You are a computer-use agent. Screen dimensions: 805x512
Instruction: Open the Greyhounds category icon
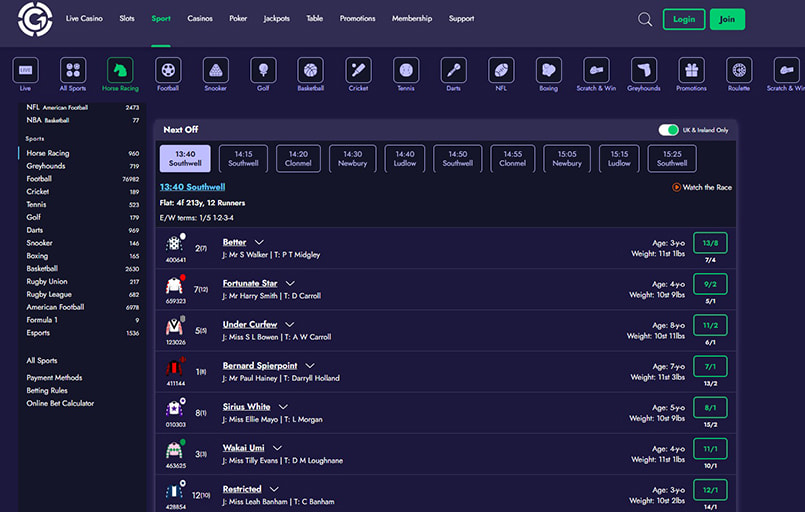[x=643, y=70]
